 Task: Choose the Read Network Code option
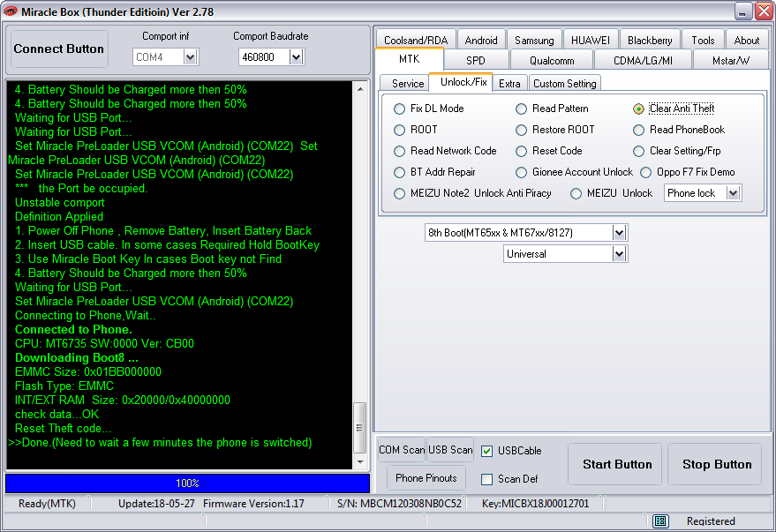point(399,151)
